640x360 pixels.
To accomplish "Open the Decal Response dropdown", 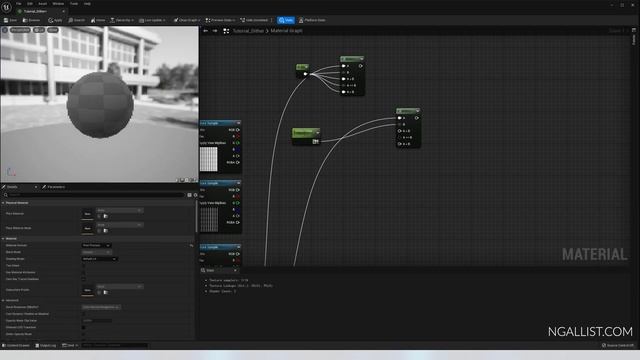I will [x=101, y=307].
